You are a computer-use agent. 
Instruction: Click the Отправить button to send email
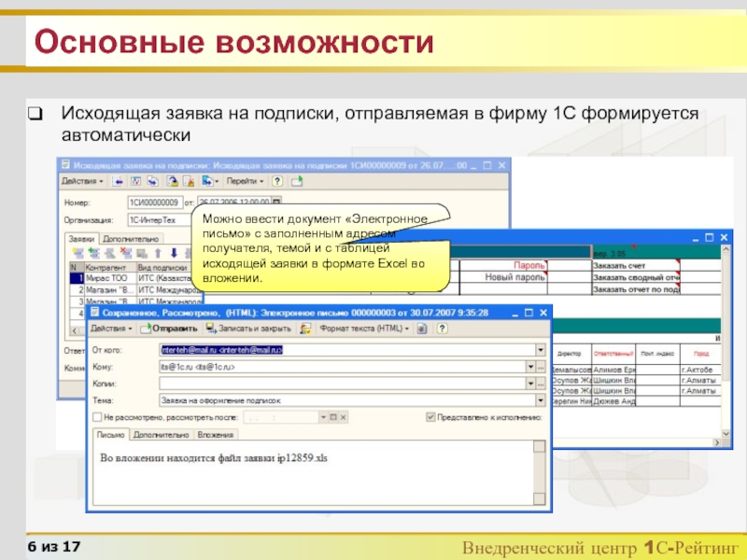169,329
